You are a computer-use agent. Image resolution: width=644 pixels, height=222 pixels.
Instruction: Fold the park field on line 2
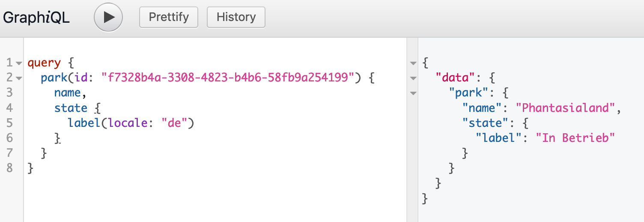tap(18, 78)
